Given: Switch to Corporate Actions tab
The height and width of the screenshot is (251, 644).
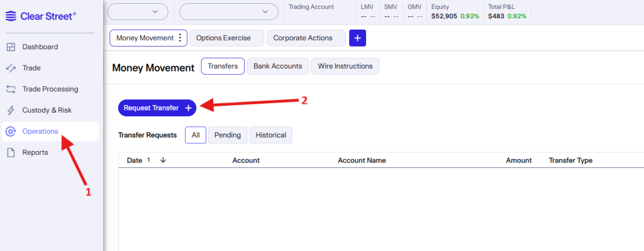Looking at the screenshot, I should point(306,38).
